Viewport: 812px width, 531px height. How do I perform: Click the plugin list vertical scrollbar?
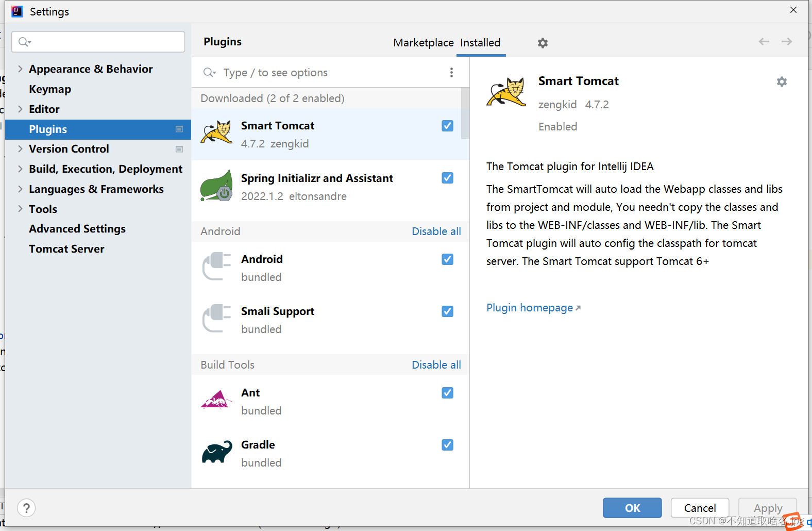coord(465,113)
